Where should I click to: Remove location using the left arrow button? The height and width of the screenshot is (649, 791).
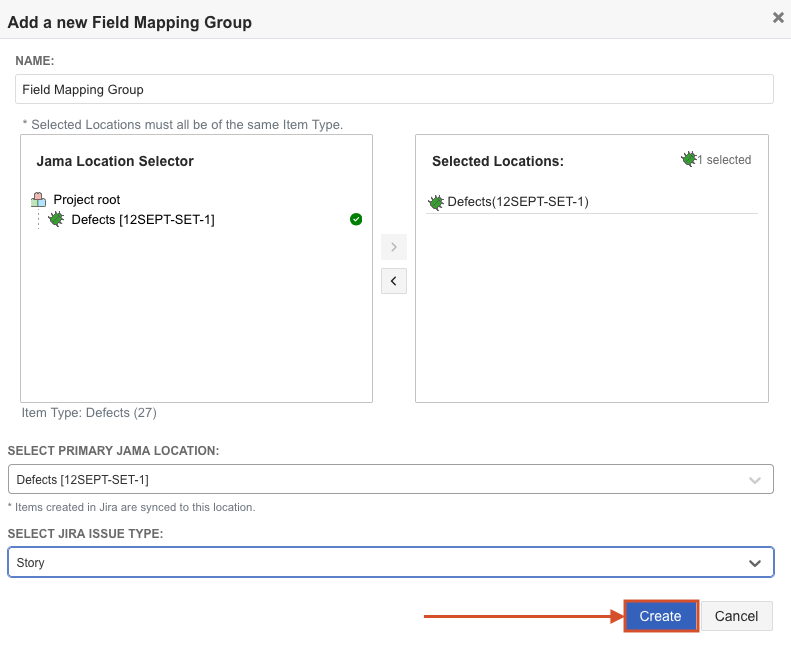pyautogui.click(x=393, y=281)
